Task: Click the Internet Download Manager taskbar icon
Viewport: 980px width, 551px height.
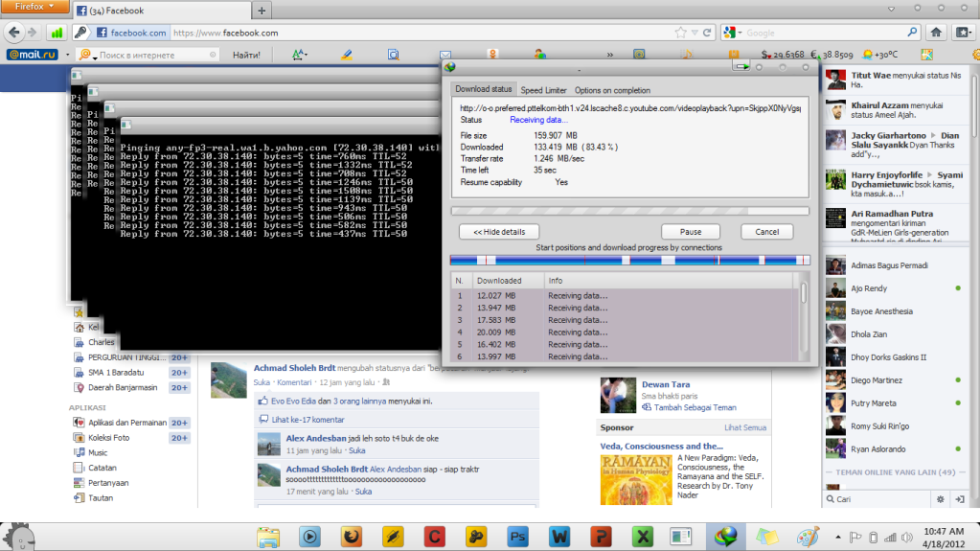Action: point(725,537)
